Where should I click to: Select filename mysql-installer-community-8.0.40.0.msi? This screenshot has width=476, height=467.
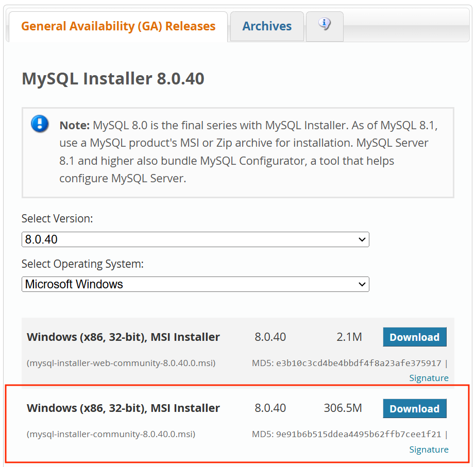pos(111,434)
